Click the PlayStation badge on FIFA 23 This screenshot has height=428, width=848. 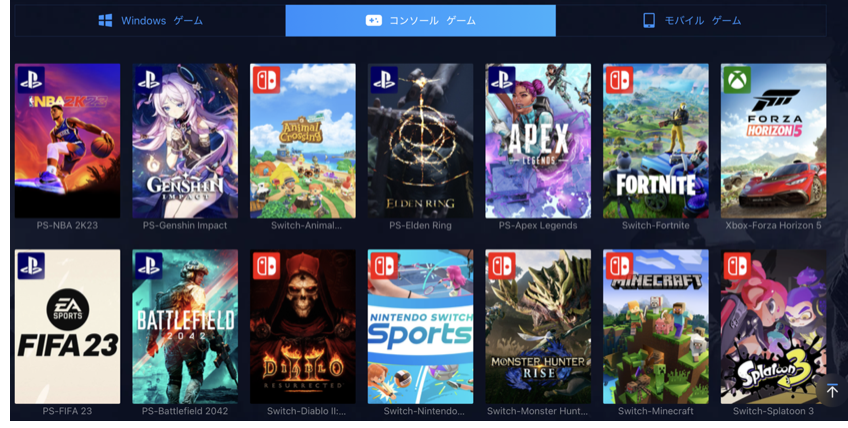click(x=31, y=266)
